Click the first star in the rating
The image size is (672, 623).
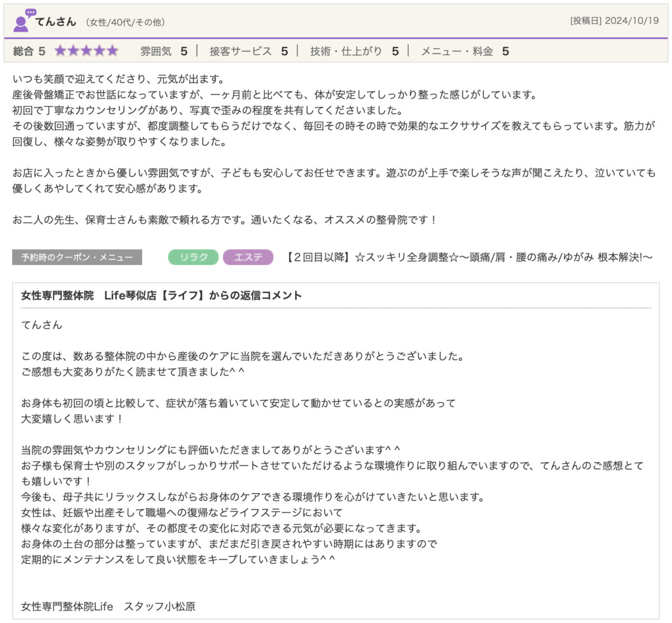[x=60, y=51]
